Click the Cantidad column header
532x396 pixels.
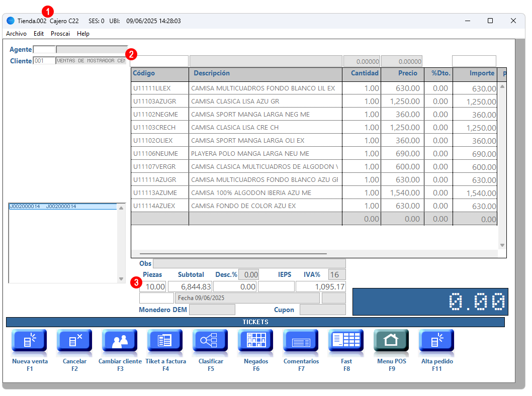362,73
